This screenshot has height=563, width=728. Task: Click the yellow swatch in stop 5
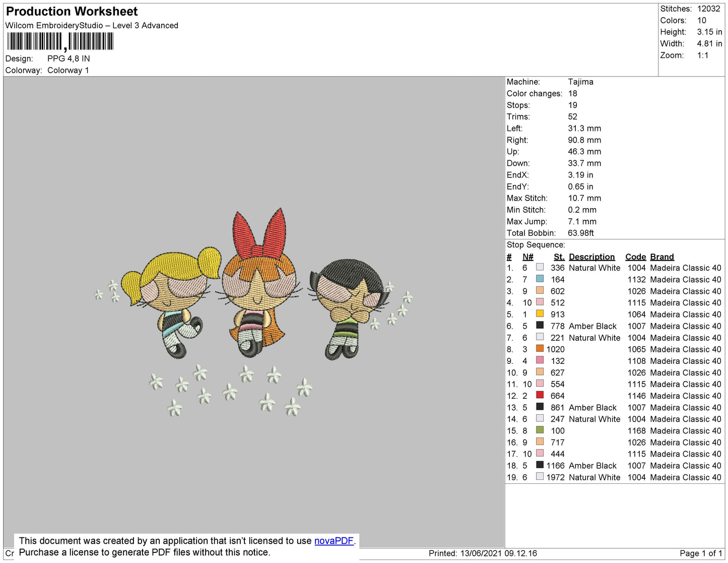[540, 314]
